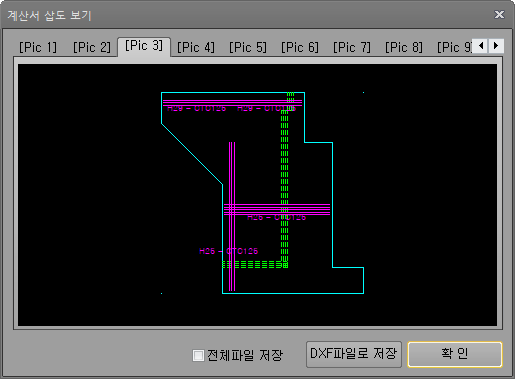Close the 계산서 삽도 보기 dialog

499,15
